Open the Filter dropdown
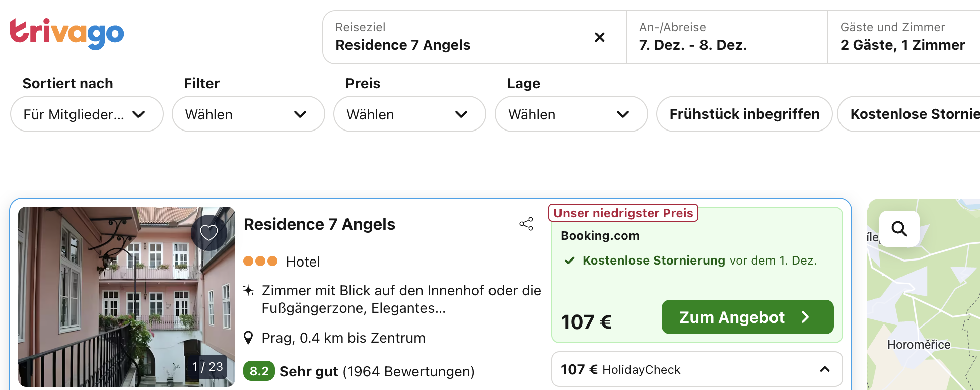Viewport: 980px width, 390px height. [248, 114]
